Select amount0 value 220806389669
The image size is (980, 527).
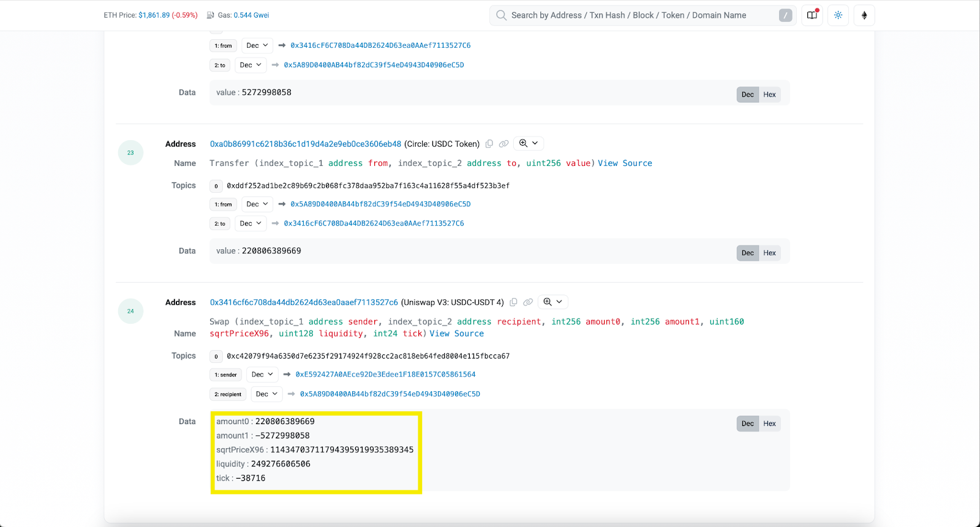pyautogui.click(x=285, y=422)
